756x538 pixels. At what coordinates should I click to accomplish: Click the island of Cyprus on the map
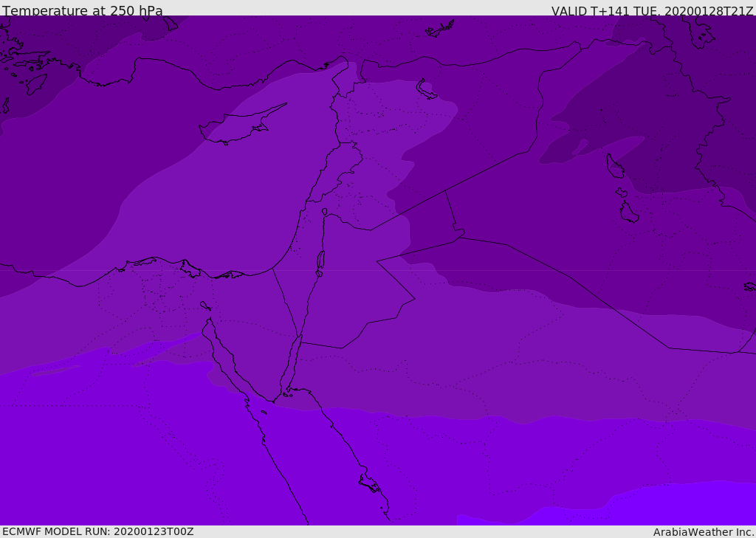coord(236,126)
